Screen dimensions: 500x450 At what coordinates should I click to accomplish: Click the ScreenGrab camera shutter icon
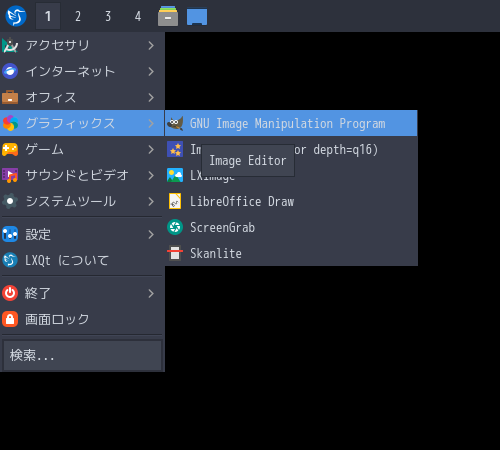[175, 227]
